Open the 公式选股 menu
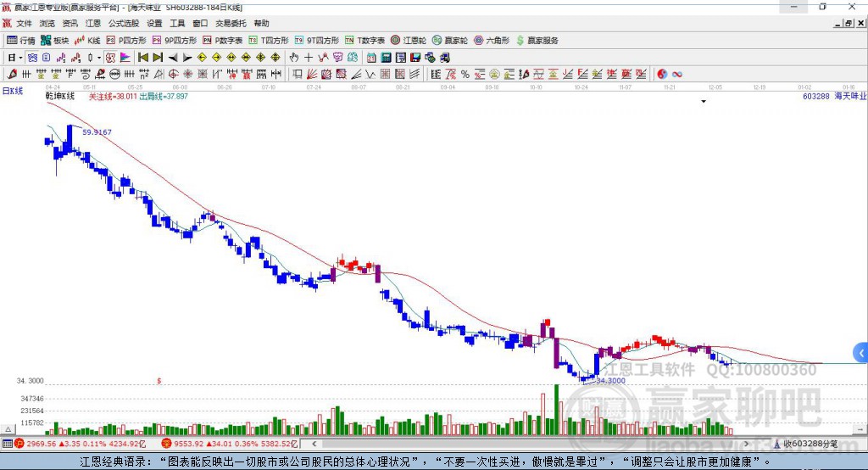The image size is (868, 470). coord(124,23)
